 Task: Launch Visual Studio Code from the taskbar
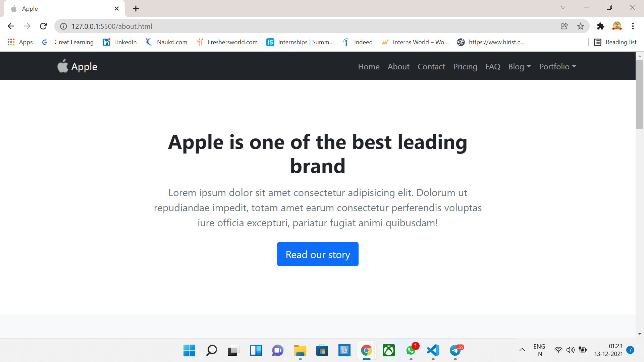pyautogui.click(x=433, y=351)
